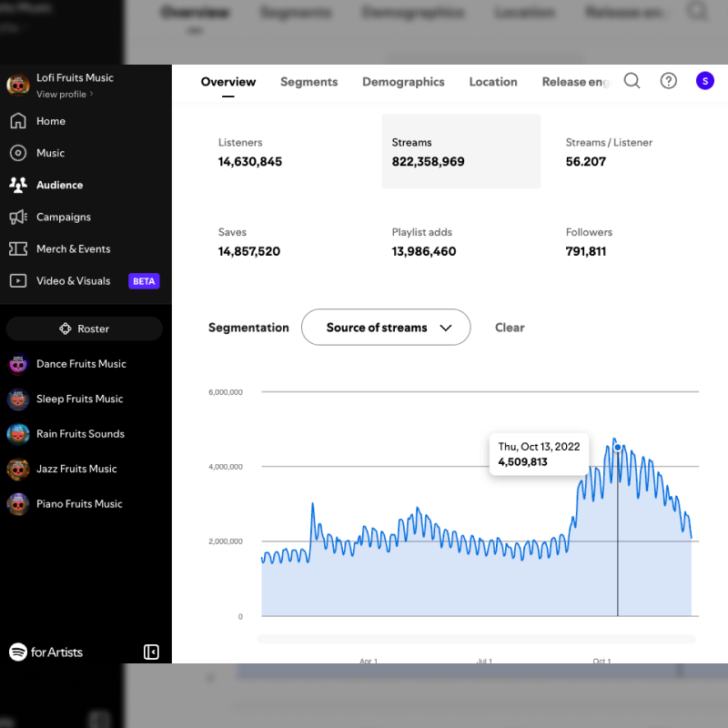Open the Source of streams dropdown
Viewport: 728px width, 728px height.
(x=386, y=328)
